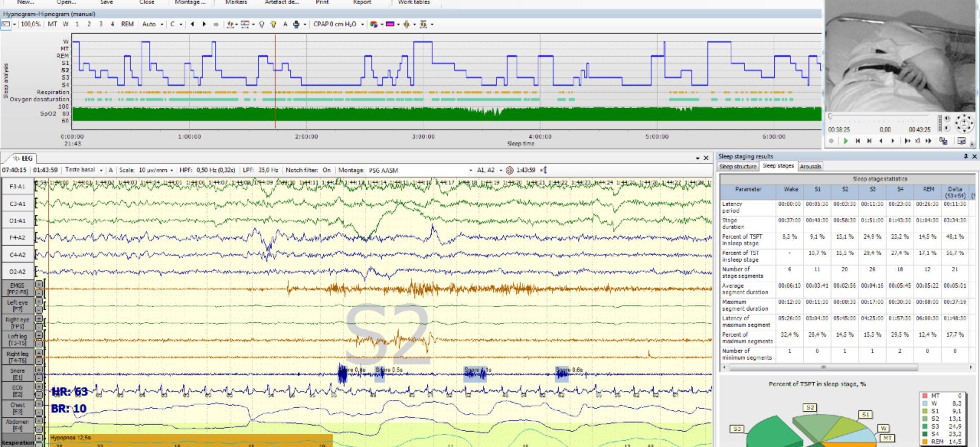
Task: Click the A text annotation icon
Action: [x=285, y=24]
